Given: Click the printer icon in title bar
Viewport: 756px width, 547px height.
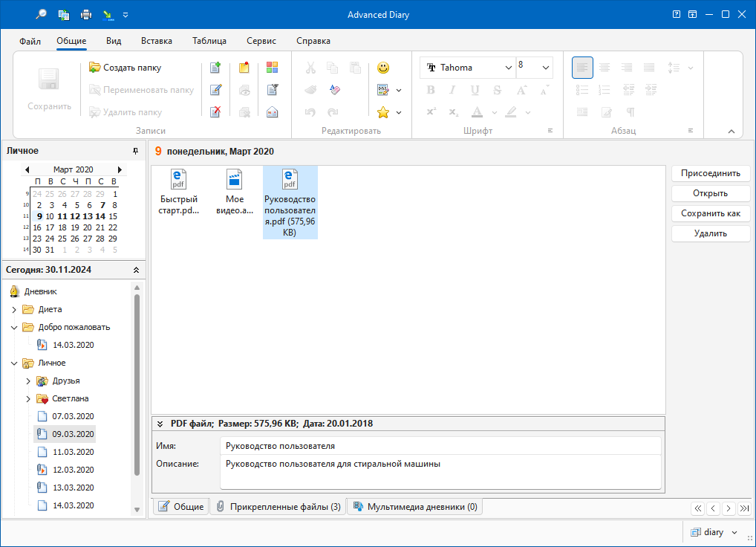Looking at the screenshot, I should (86, 14).
